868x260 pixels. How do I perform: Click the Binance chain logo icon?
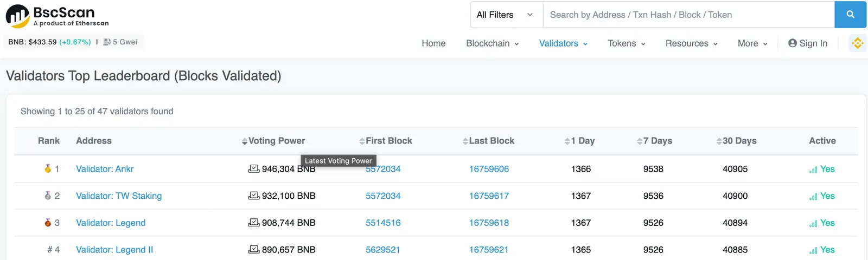(x=858, y=43)
